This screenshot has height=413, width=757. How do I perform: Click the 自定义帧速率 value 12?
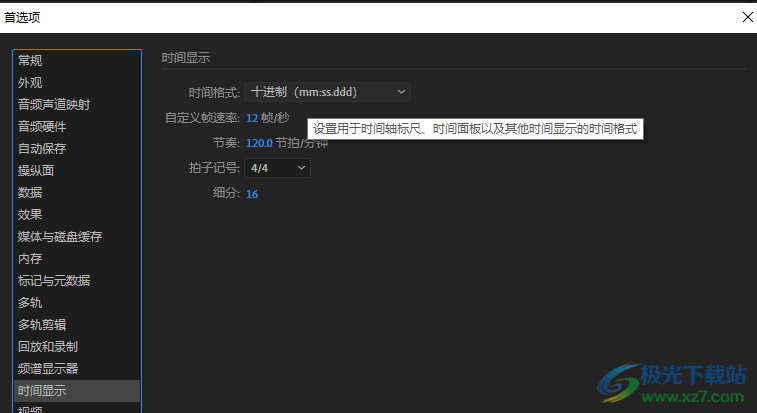click(252, 117)
